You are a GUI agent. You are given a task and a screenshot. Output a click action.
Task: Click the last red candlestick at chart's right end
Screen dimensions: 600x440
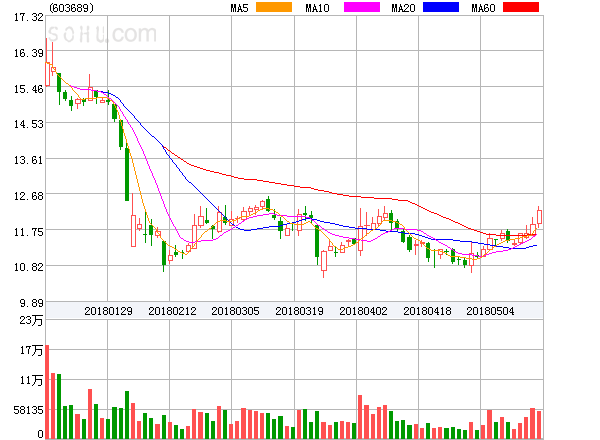pyautogui.click(x=539, y=217)
